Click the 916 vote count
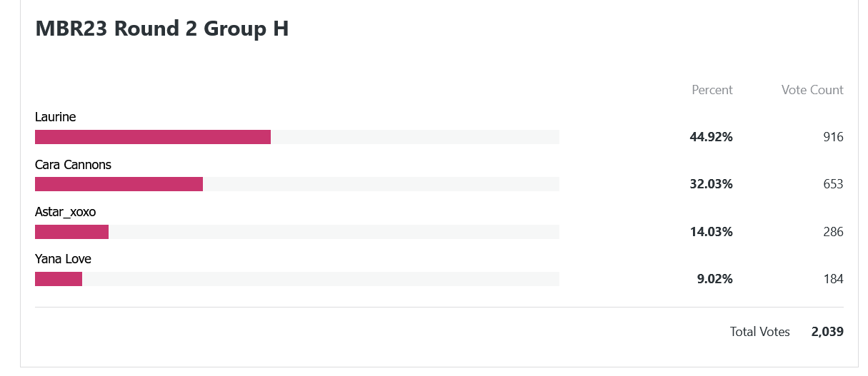The height and width of the screenshot is (376, 868). click(x=834, y=137)
